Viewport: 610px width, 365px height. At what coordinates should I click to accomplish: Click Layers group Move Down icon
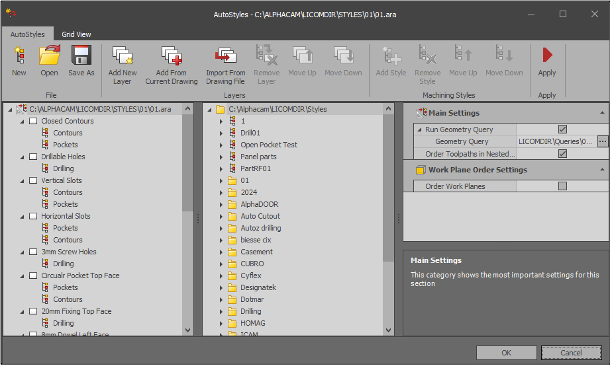pos(344,55)
